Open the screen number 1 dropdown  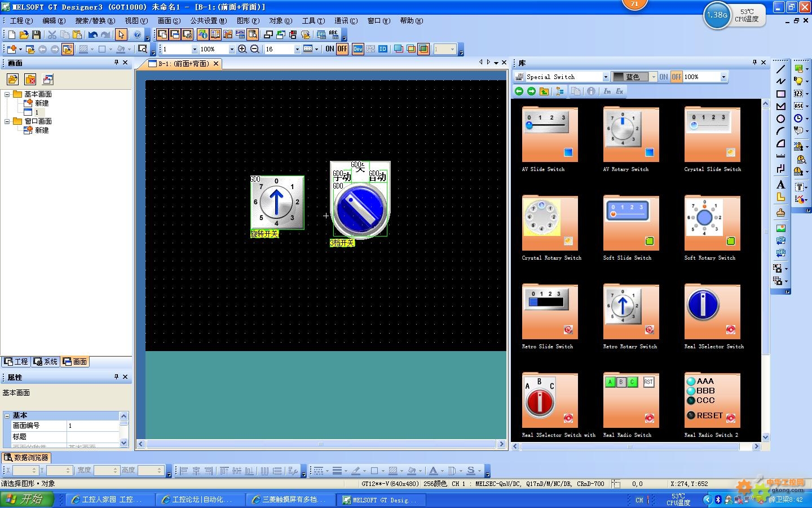pyautogui.click(x=195, y=49)
